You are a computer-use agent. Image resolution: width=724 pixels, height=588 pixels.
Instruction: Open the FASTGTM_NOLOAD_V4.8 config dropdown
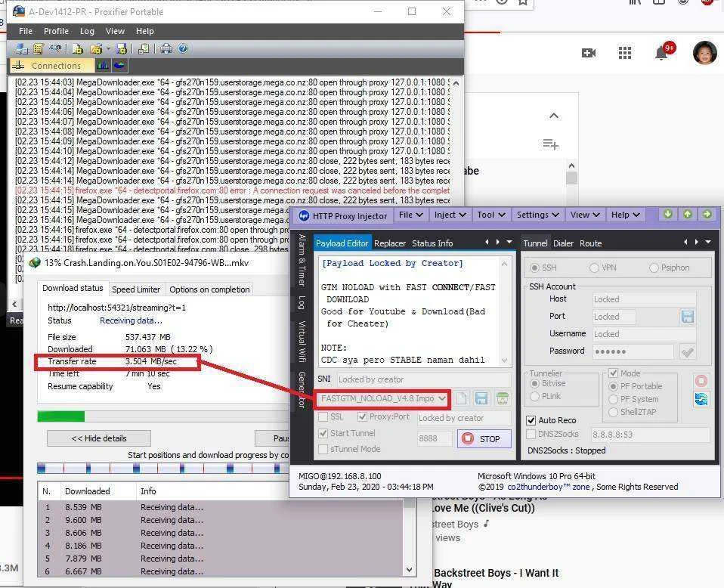(382, 398)
